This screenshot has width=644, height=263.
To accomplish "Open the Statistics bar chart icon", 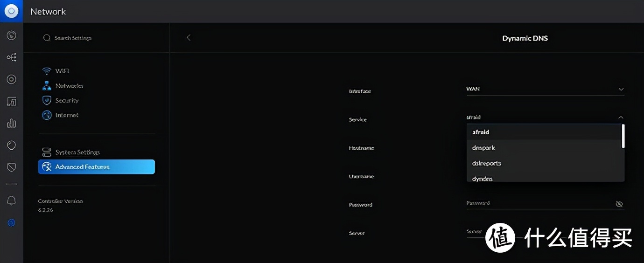I will click(12, 123).
